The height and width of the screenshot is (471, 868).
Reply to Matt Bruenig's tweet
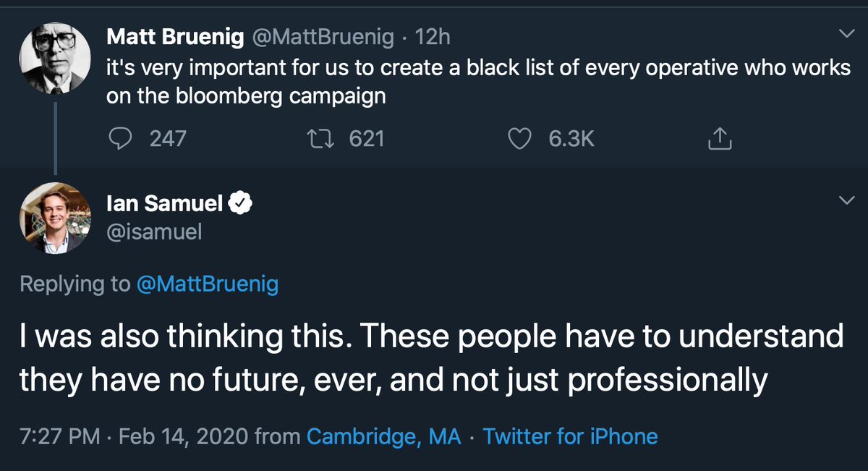[x=119, y=139]
